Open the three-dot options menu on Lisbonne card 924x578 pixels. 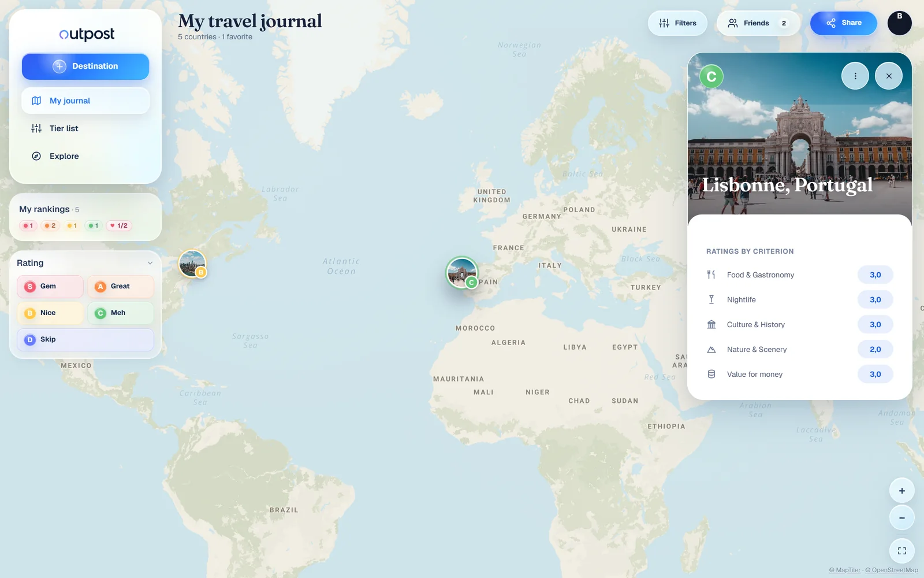[855, 76]
